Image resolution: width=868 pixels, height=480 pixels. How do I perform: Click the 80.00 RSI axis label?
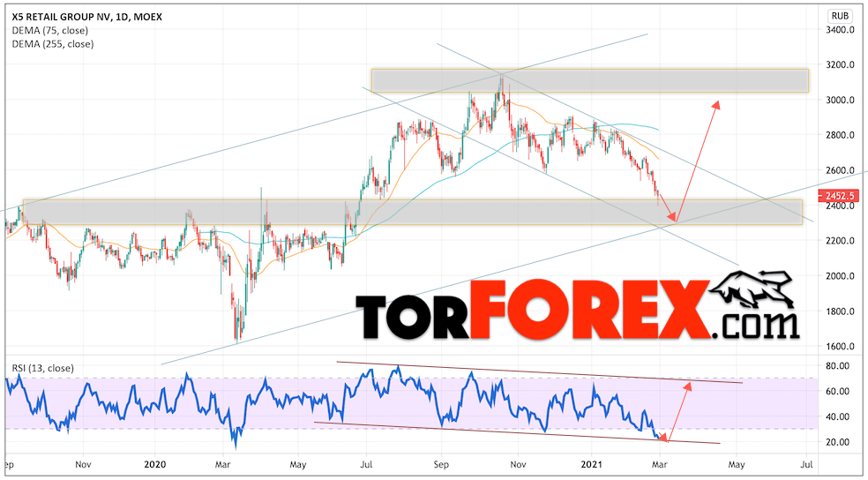[x=837, y=366]
